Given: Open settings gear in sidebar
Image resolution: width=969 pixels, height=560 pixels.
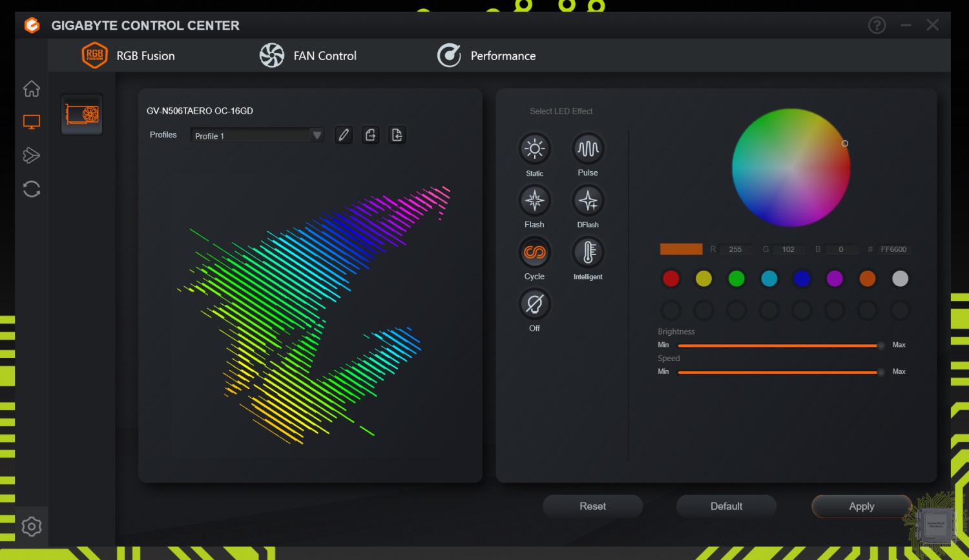Looking at the screenshot, I should click(x=32, y=526).
